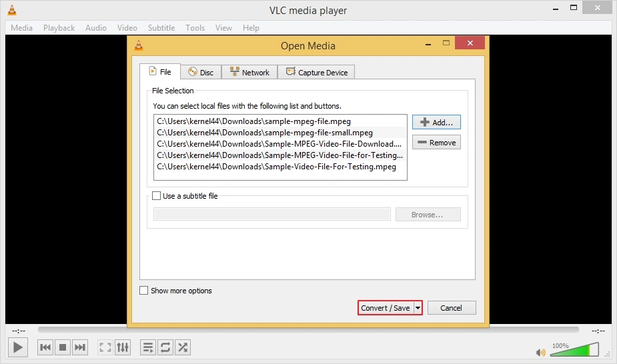Select Sample-MPEG-Video-File-Download entry
The image size is (617, 364).
point(280,144)
